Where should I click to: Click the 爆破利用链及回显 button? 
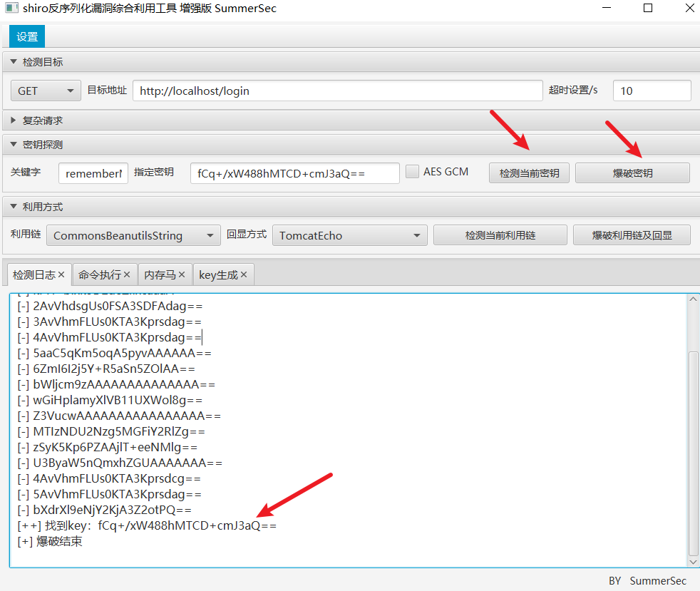632,235
